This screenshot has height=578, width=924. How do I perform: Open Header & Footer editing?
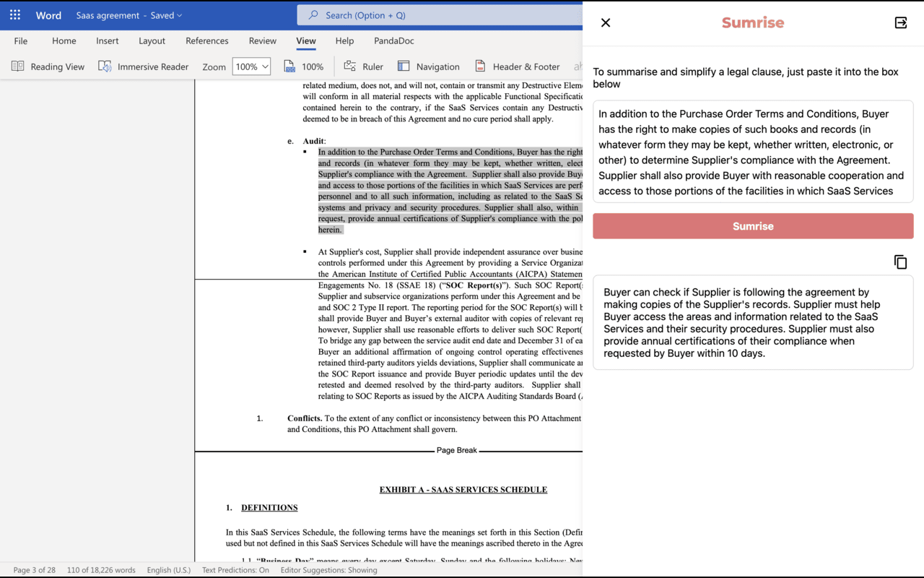click(x=517, y=66)
